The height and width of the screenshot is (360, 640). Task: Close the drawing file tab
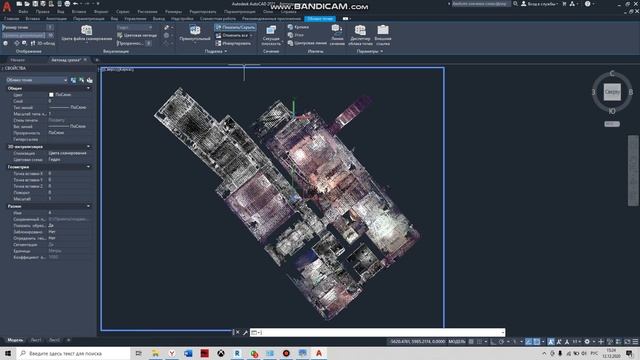tap(85, 60)
